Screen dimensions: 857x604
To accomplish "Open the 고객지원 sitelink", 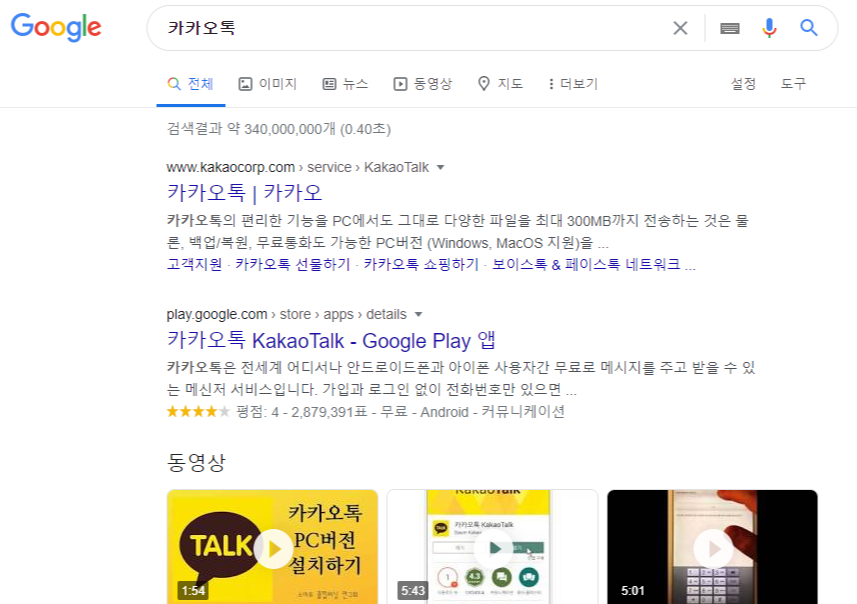I will [x=194, y=265].
